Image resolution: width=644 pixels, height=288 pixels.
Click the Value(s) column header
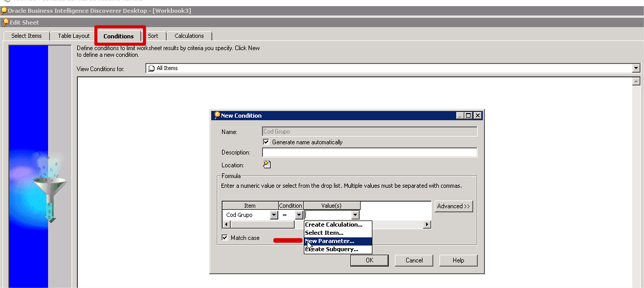coord(331,206)
